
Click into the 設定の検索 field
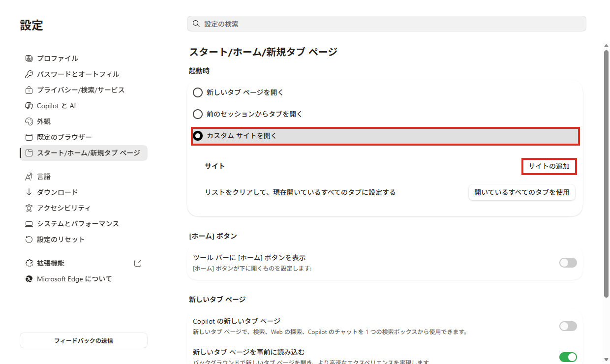387,24
